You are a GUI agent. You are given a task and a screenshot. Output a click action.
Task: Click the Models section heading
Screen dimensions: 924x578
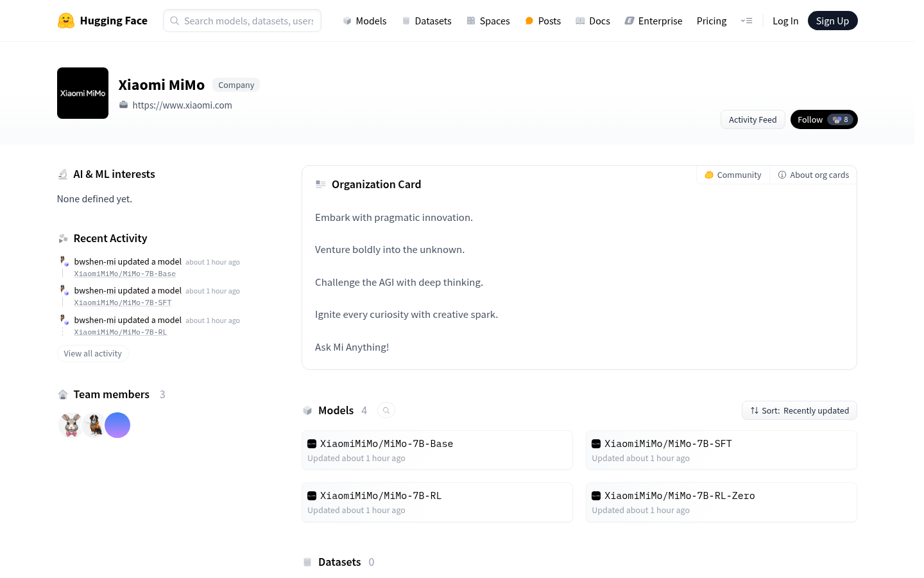tap(336, 410)
